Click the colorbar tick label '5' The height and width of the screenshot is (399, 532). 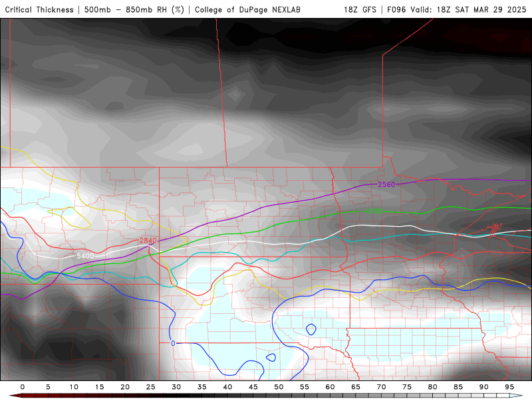pos(48,387)
